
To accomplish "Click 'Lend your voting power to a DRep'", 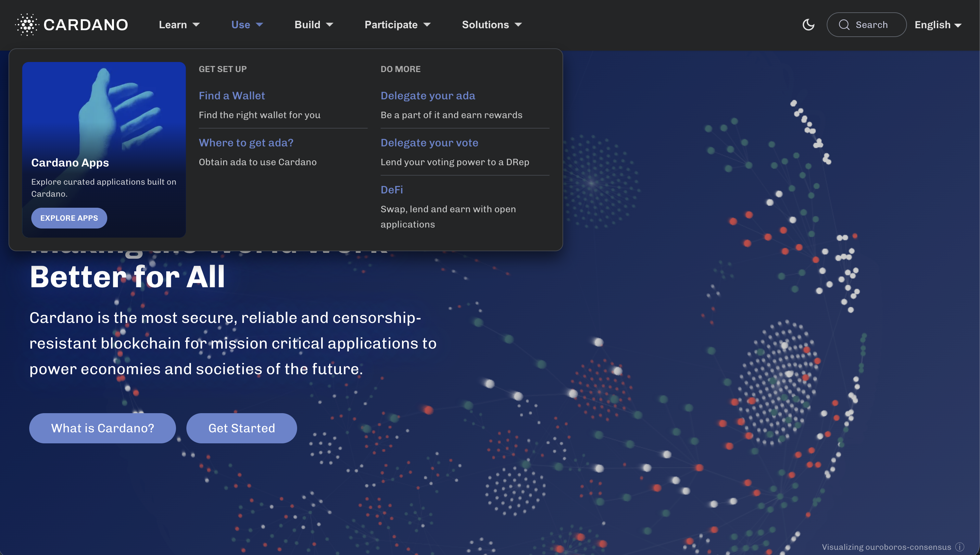I will (455, 162).
